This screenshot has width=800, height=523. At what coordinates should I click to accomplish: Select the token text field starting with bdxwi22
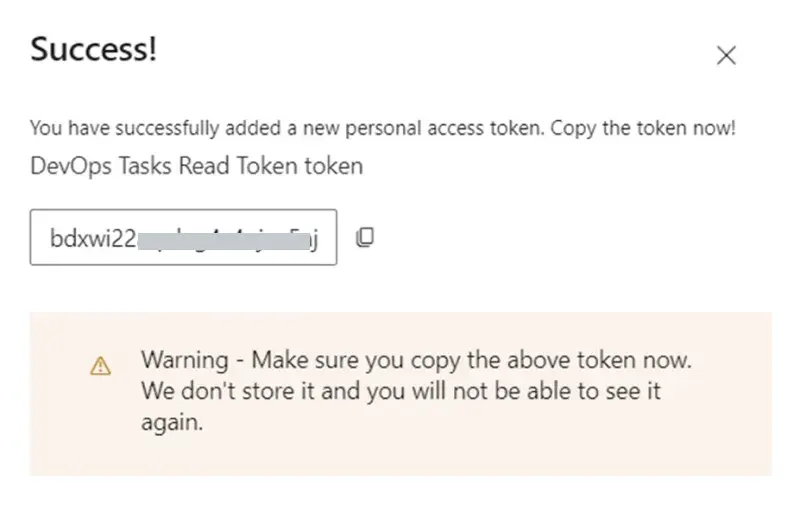(183, 237)
